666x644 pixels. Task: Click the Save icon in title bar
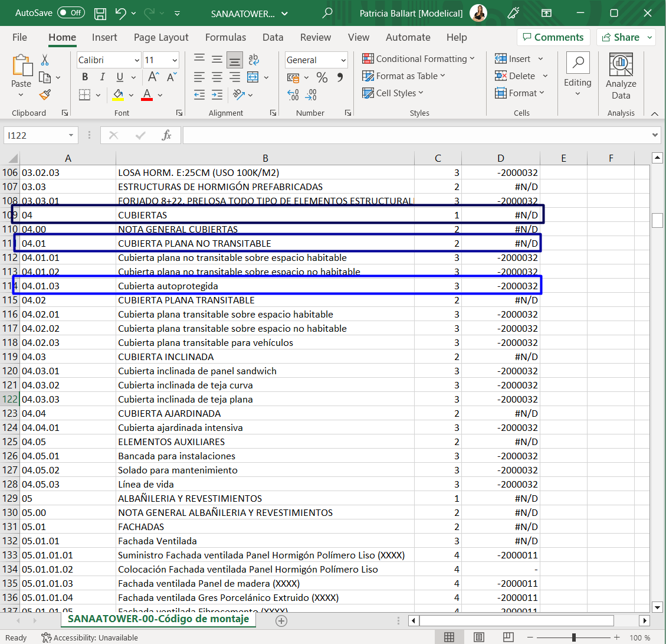[x=100, y=14]
